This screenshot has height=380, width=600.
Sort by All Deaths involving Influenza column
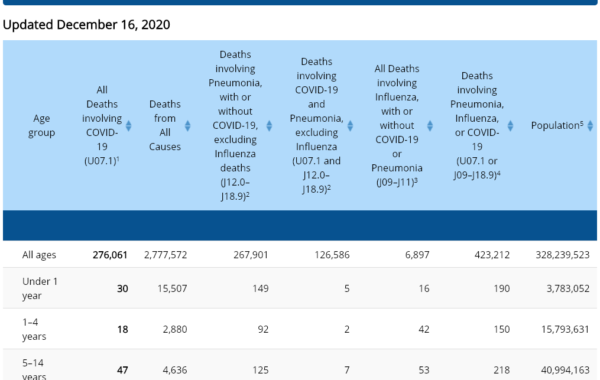430,126
